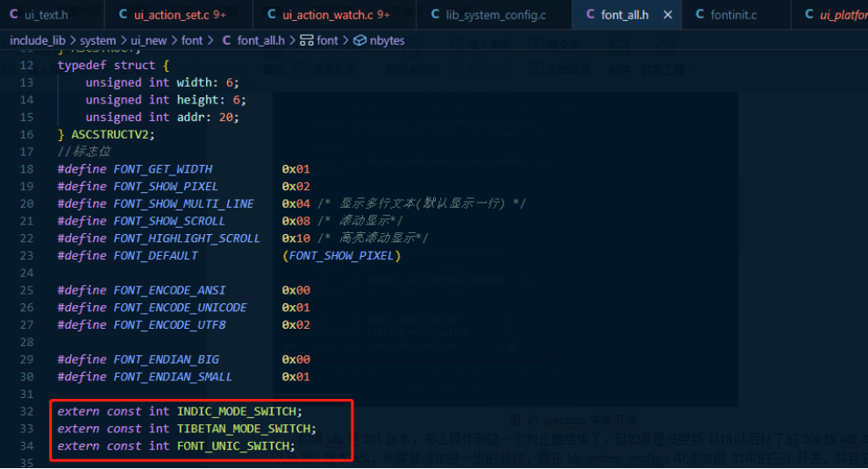Click on FONT_SHOW_PIXEL on line 19
Screen dimensions: 868x469
(x=166, y=187)
